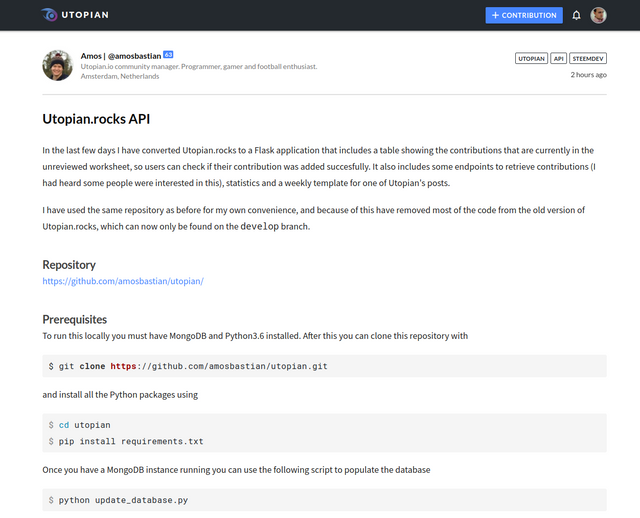Open the GitHub amosbastian/utopian repository link
Viewport: 640px width, 518px height.
123,281
